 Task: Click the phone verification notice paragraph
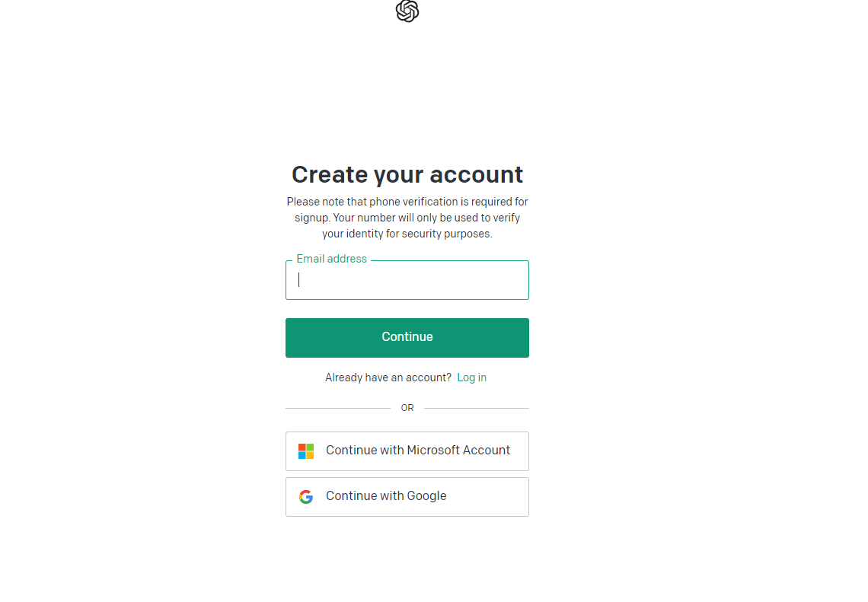tap(407, 218)
